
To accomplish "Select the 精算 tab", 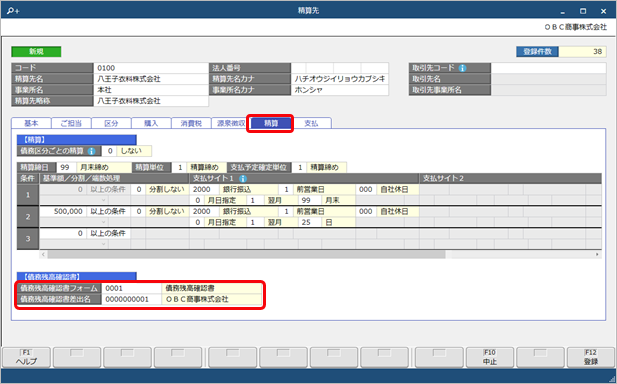I will pyautogui.click(x=271, y=123).
